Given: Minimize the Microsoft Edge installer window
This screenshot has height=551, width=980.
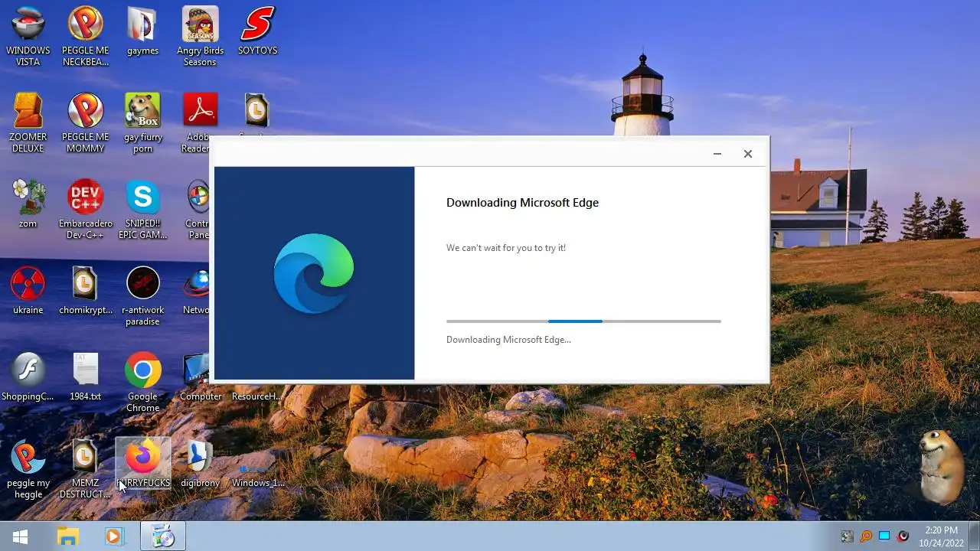Looking at the screenshot, I should 717,154.
